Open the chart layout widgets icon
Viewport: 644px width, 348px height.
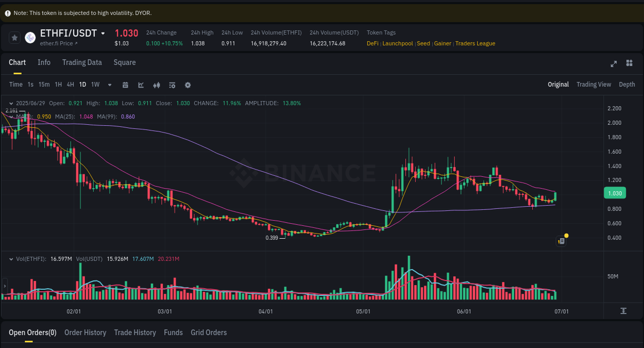pyautogui.click(x=629, y=63)
